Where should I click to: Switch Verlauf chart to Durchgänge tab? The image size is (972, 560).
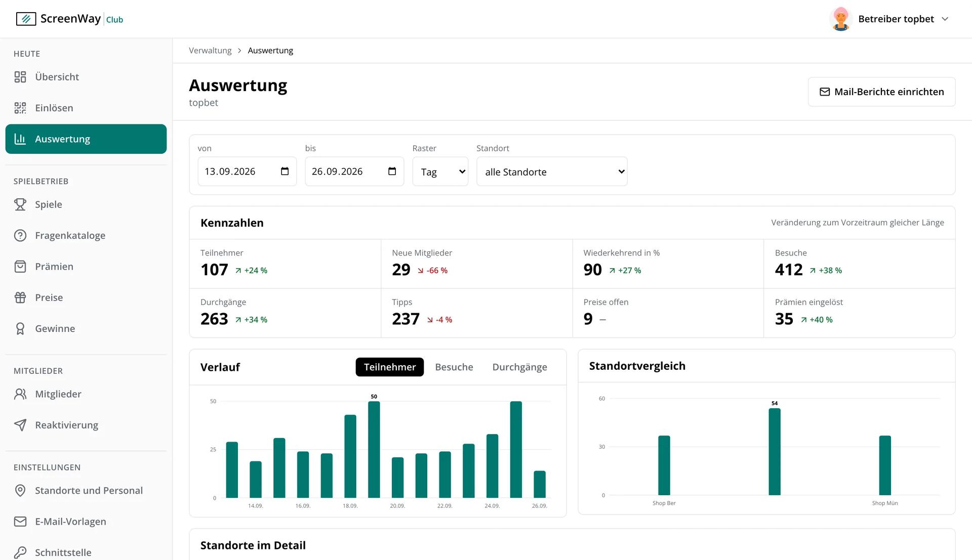(x=520, y=367)
